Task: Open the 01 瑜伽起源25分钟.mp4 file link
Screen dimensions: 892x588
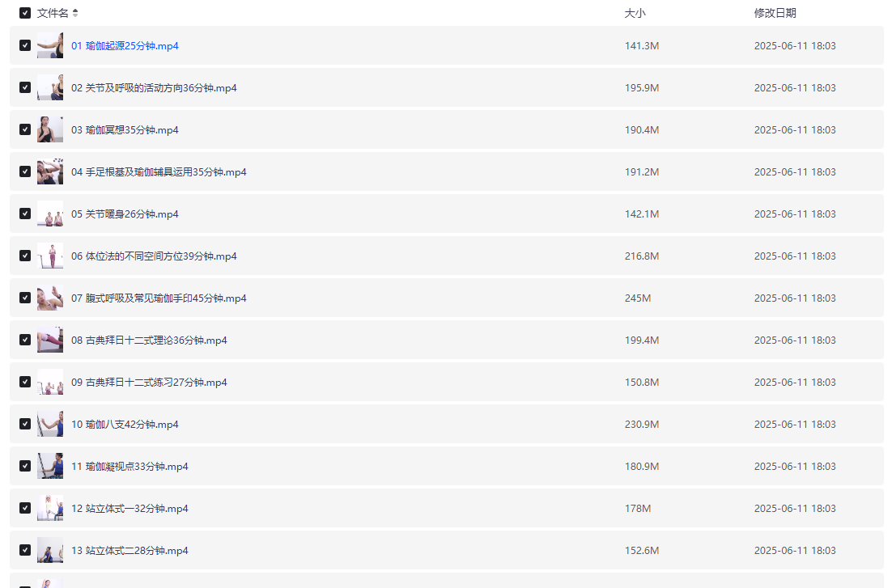Action: [125, 46]
